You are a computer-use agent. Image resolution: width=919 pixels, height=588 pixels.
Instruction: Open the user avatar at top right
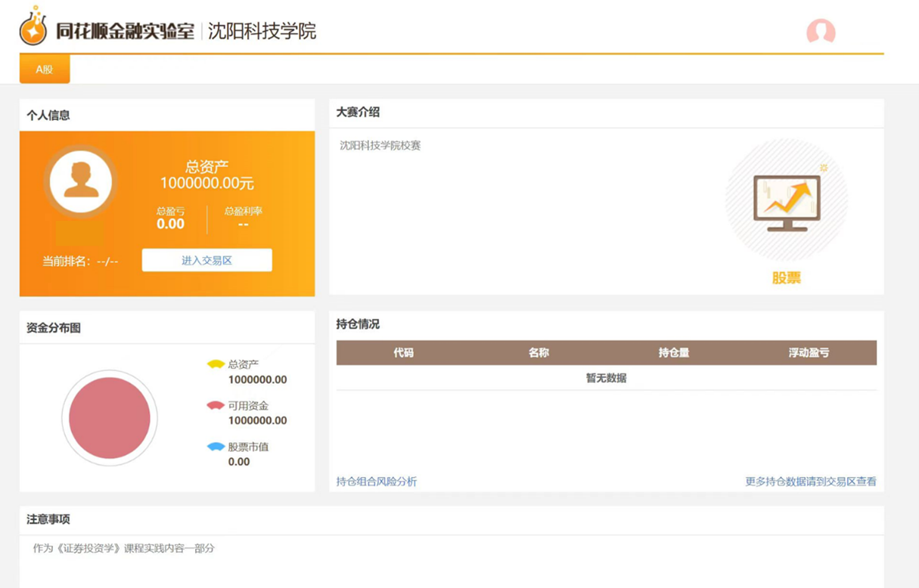821,32
